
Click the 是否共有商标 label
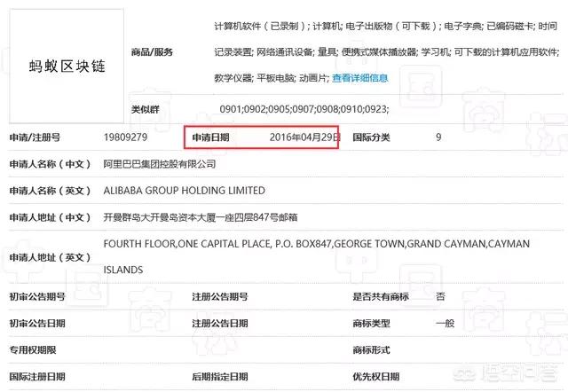point(381,297)
